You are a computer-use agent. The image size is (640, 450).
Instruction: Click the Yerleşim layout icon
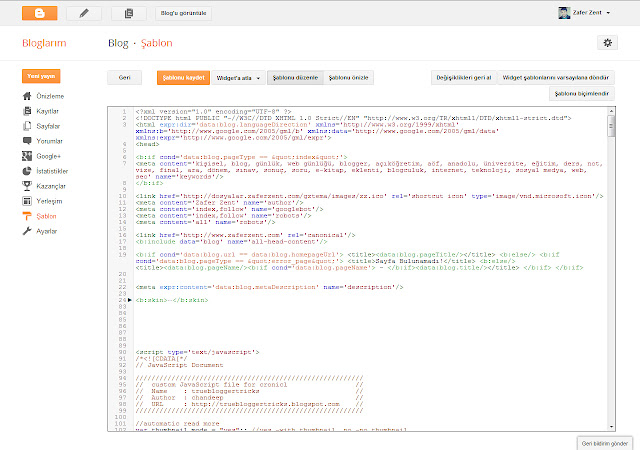(27, 201)
